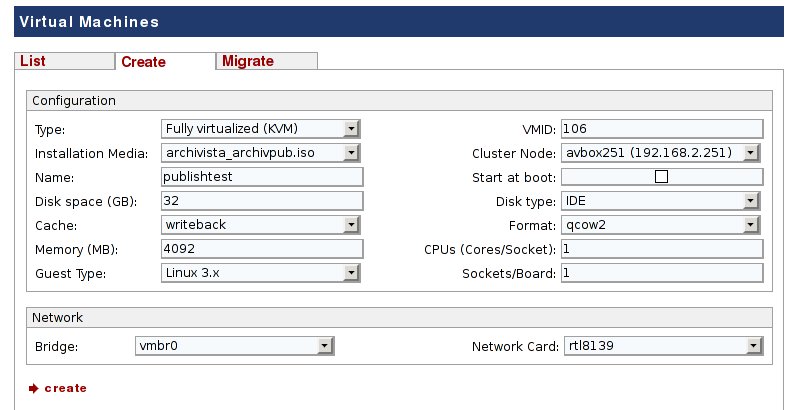Expand the Guest Type dropdown
The height and width of the screenshot is (410, 793).
click(x=260, y=272)
